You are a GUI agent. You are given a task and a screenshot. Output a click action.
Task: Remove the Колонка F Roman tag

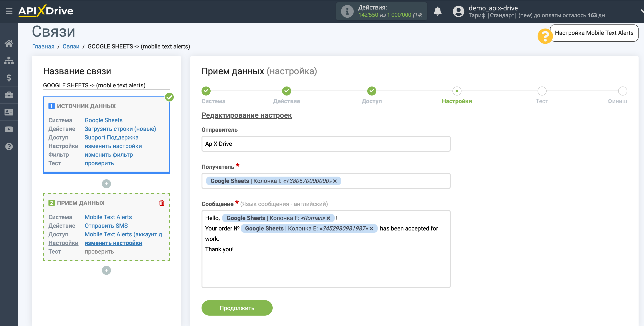(x=328, y=218)
